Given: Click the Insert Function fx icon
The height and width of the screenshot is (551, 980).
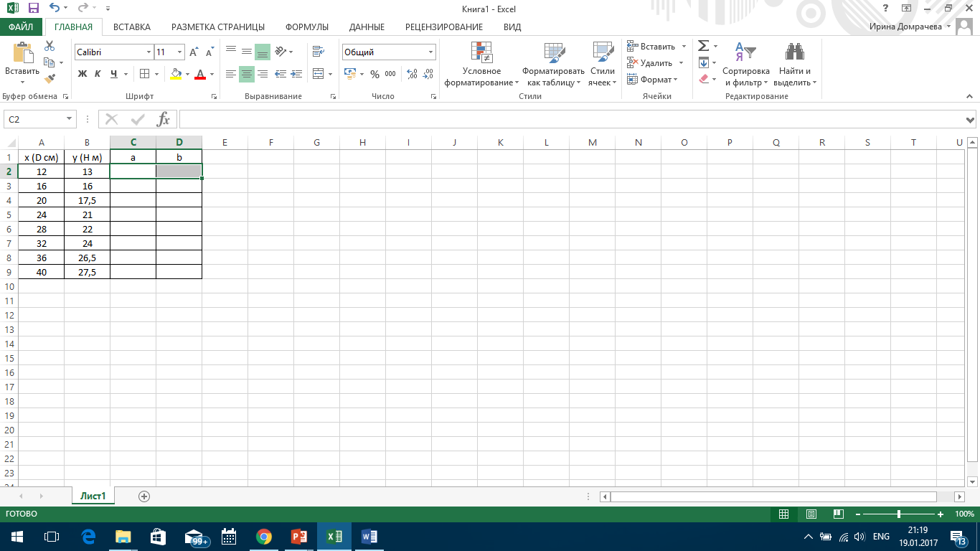Looking at the screenshot, I should 164,119.
